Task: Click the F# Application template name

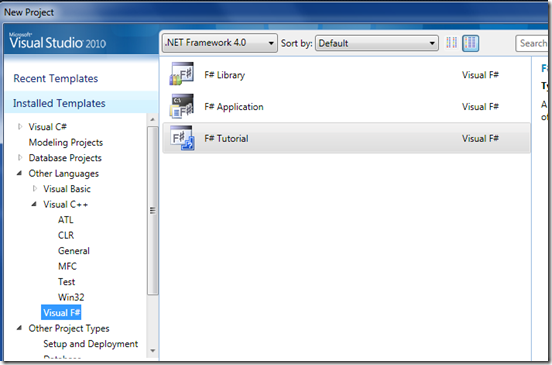Action: (234, 107)
